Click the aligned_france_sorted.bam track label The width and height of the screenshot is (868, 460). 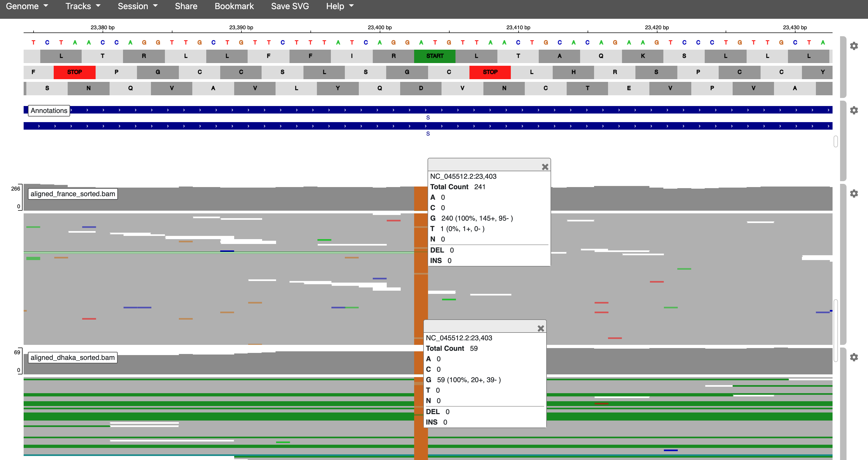tap(73, 194)
